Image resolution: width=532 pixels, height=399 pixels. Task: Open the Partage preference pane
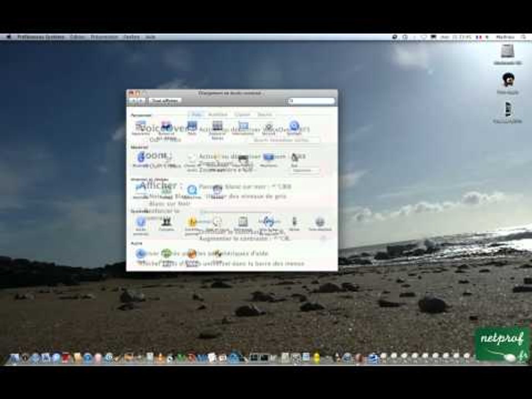point(217,191)
